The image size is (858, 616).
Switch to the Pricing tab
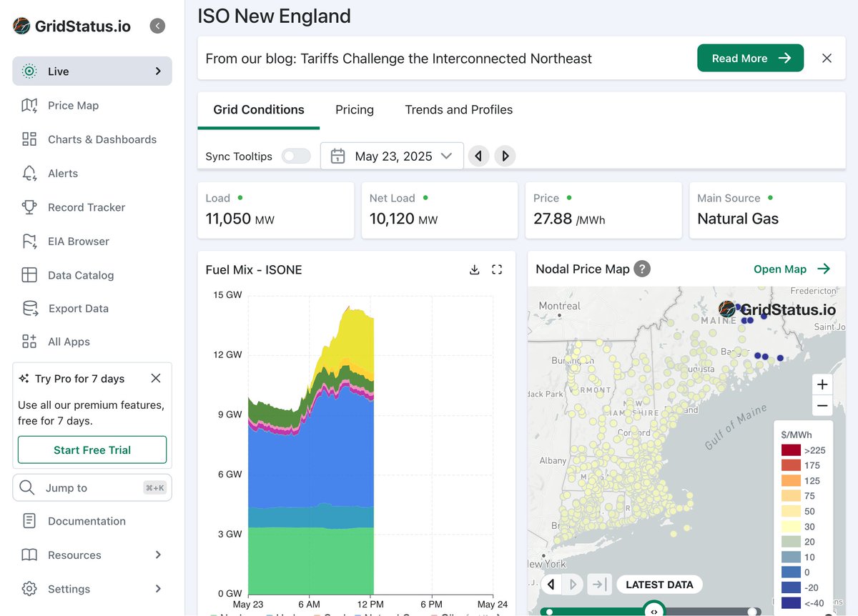click(355, 110)
